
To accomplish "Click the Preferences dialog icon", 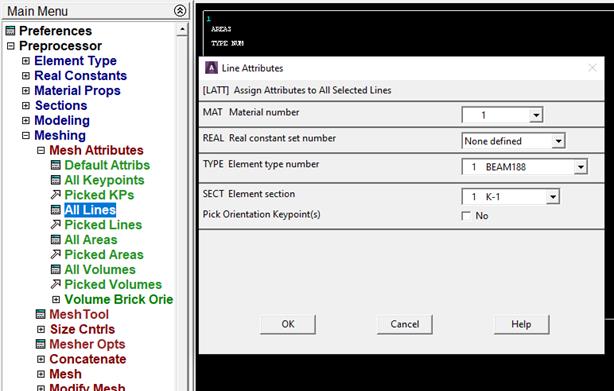I will (10, 31).
